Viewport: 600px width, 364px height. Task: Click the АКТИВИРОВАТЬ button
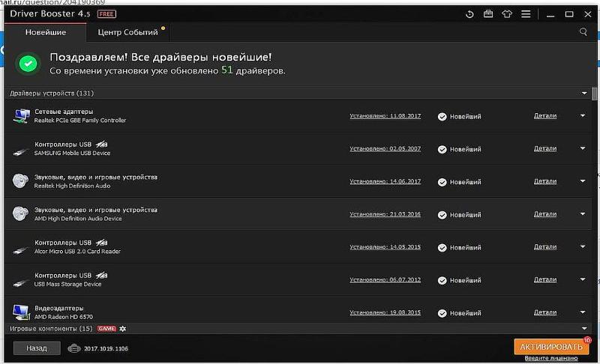[551, 347]
